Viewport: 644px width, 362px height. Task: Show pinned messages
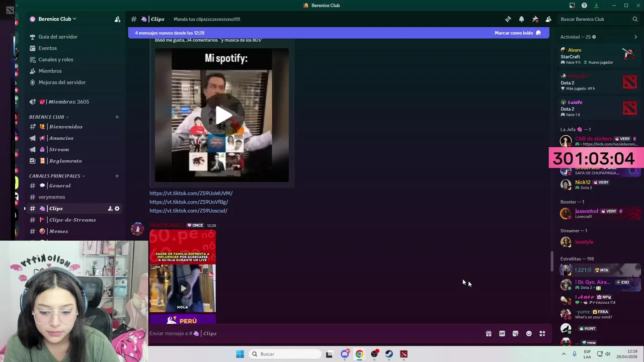click(x=535, y=19)
